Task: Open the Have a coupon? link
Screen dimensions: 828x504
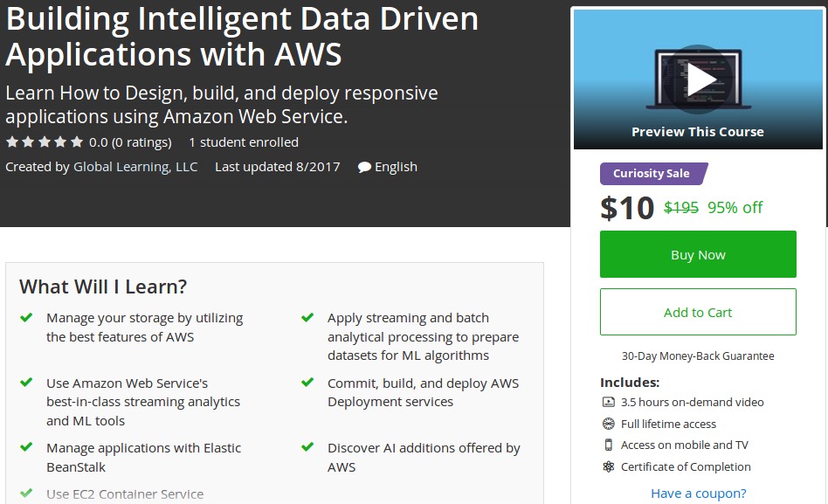Action: tap(697, 493)
